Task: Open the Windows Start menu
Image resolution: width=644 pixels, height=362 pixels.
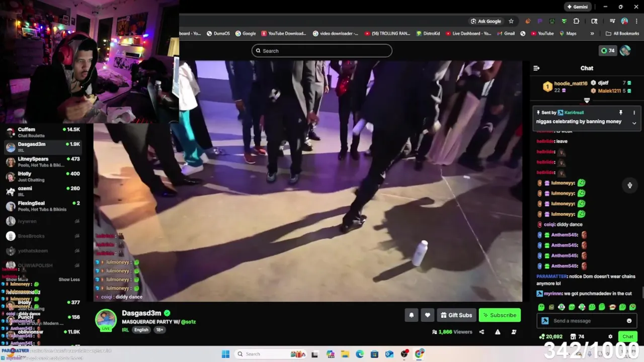Action: [225, 354]
